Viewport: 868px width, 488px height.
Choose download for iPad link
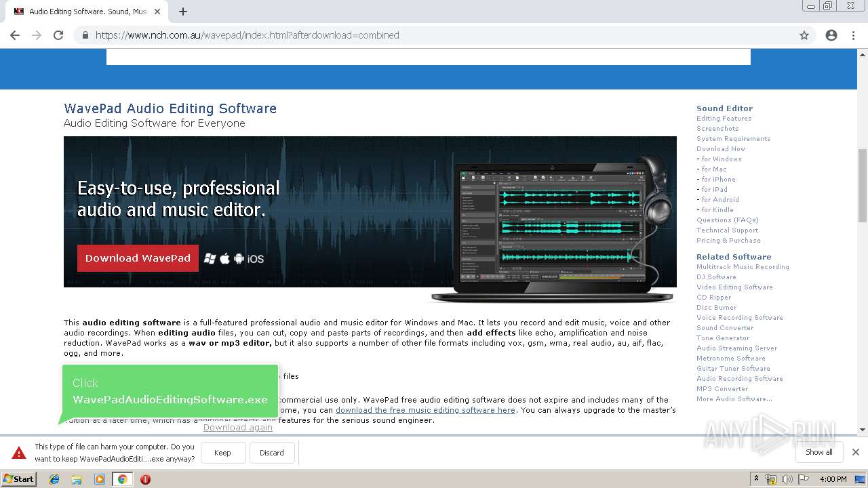pos(715,190)
